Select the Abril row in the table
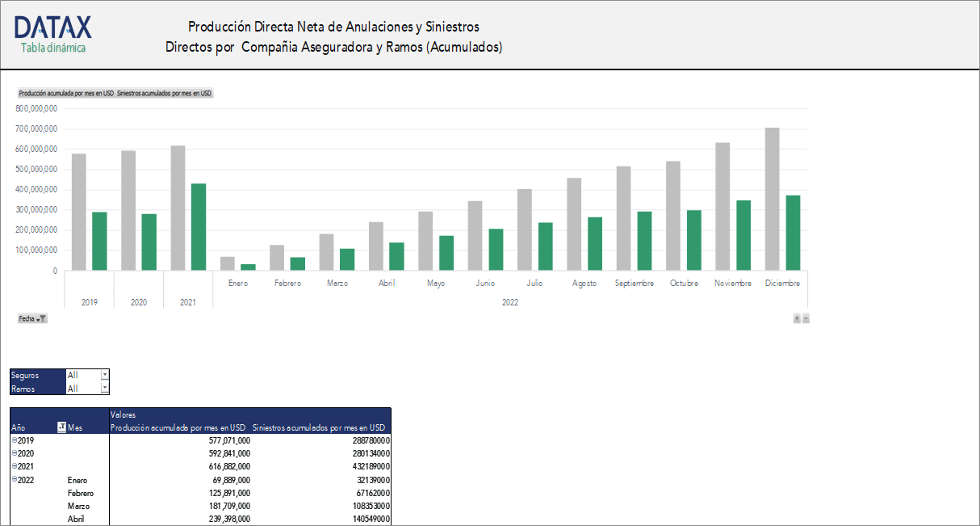The height and width of the screenshot is (526, 980). pos(77,519)
